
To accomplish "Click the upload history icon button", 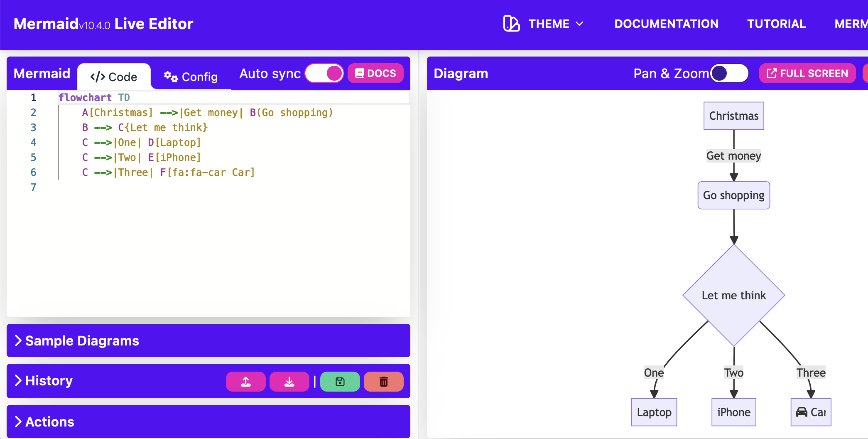I will coord(245,382).
